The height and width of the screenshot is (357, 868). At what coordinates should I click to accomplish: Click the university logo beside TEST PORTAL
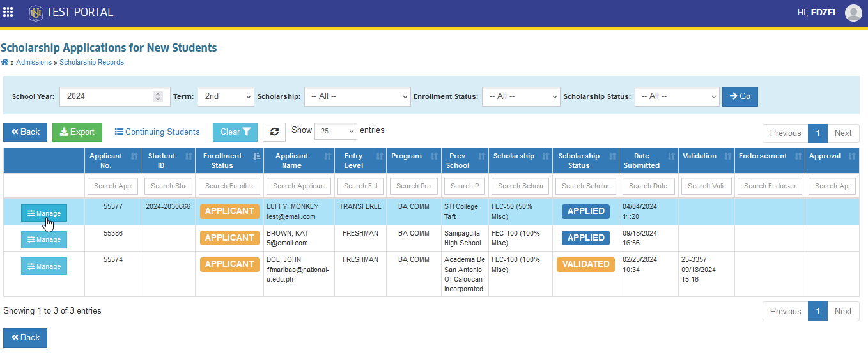tap(36, 13)
